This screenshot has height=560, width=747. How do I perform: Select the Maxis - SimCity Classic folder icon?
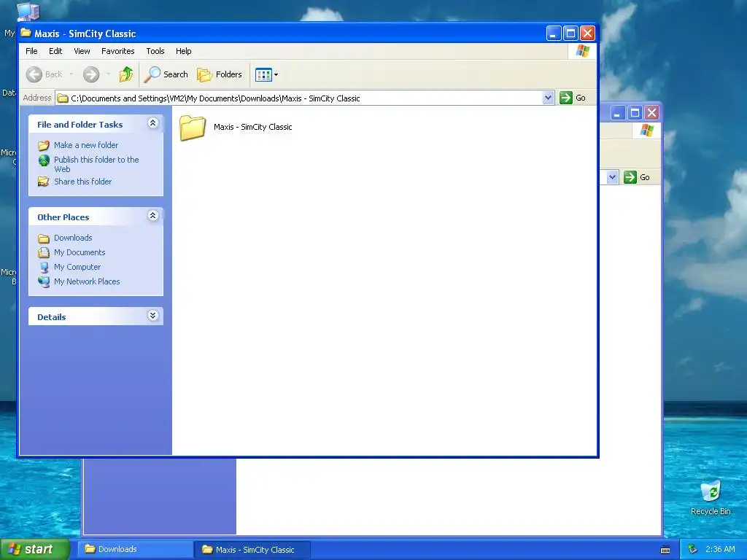(x=193, y=128)
